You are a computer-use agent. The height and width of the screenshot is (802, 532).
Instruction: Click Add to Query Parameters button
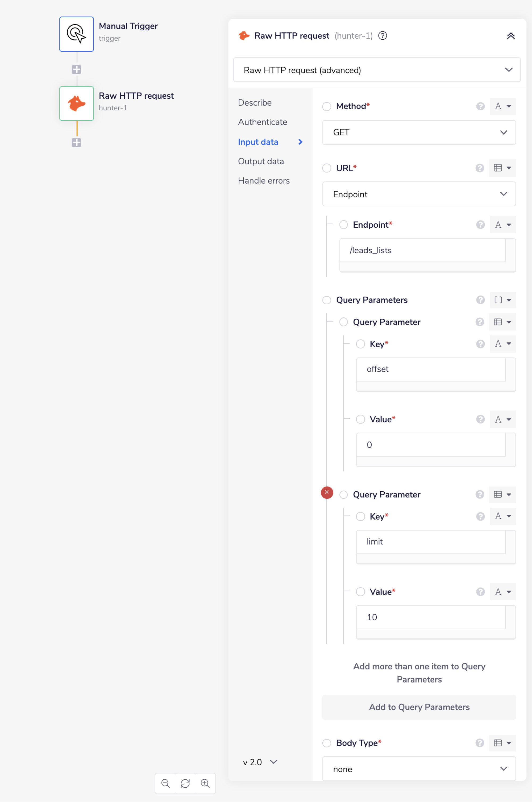[419, 707]
